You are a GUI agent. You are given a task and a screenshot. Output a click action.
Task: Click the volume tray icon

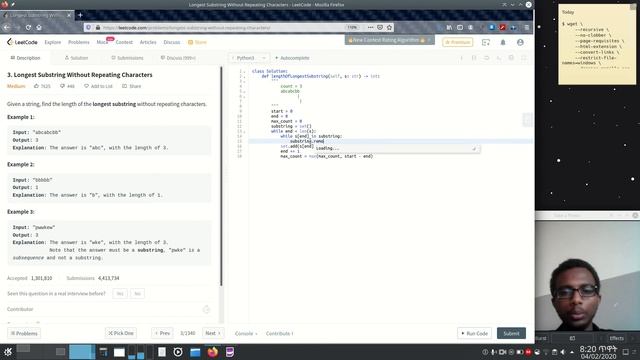coord(563,352)
